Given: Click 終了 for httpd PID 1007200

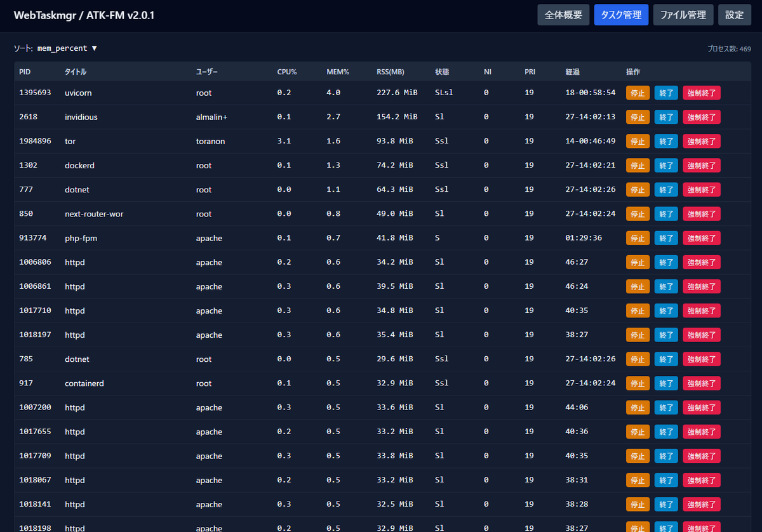Looking at the screenshot, I should tap(666, 408).
